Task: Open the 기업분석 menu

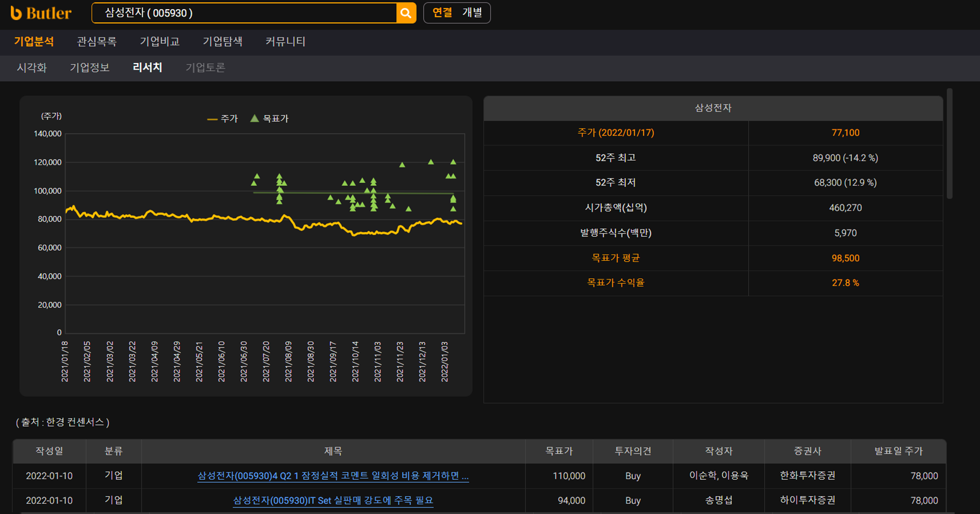Action: click(34, 42)
